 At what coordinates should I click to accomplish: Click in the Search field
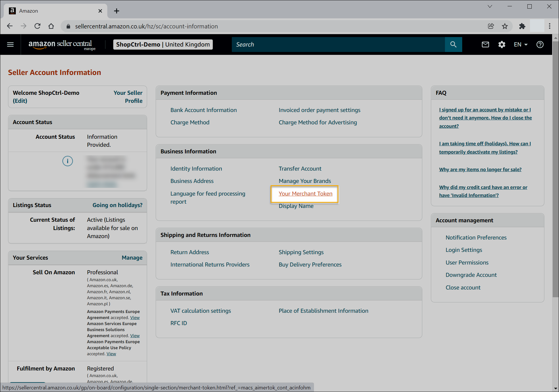338,45
